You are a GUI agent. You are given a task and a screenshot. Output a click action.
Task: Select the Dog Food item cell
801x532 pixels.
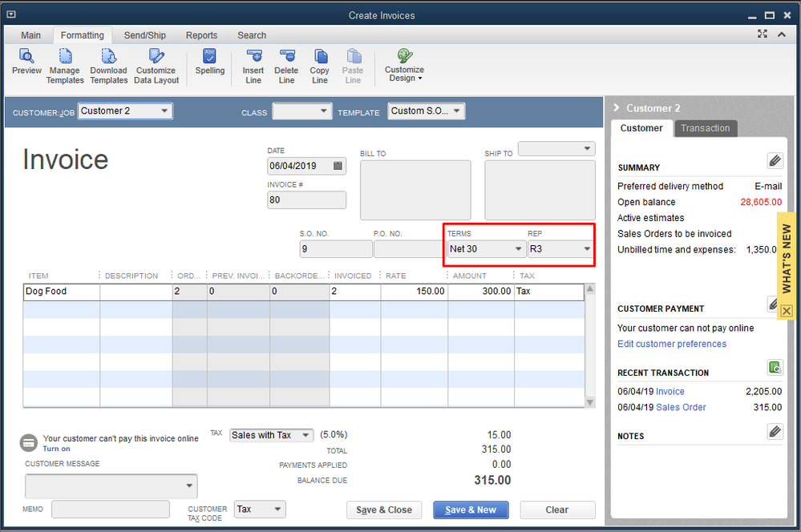click(x=61, y=292)
